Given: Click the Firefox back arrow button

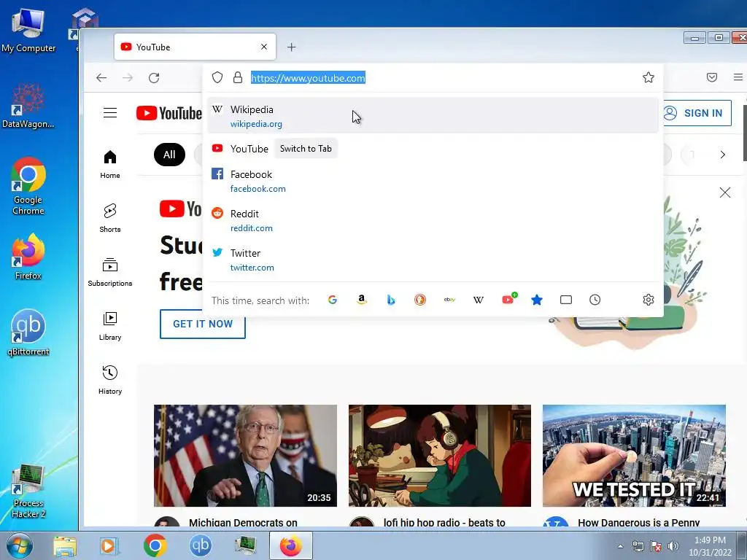Looking at the screenshot, I should pos(101,77).
